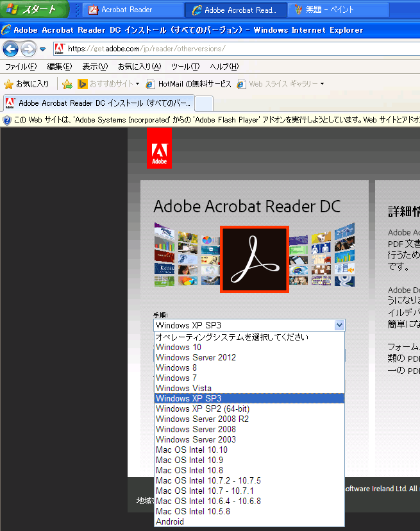The width and height of the screenshot is (420, 531).
Task: Click the Adobe favicon on the browser tab
Action: click(x=10, y=103)
